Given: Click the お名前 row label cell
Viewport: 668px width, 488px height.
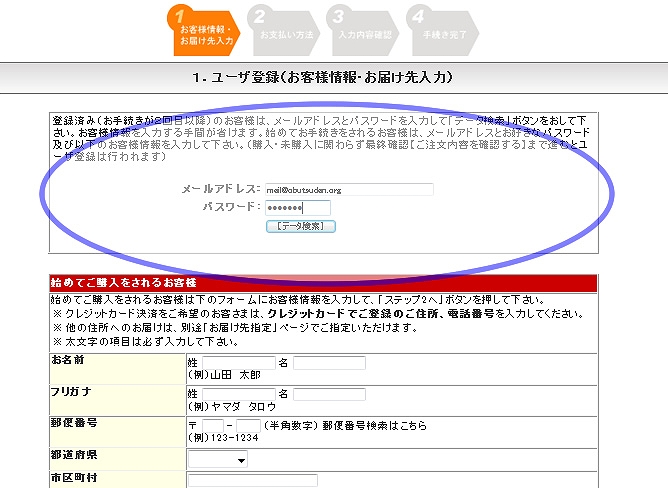Looking at the screenshot, I should (117, 367).
